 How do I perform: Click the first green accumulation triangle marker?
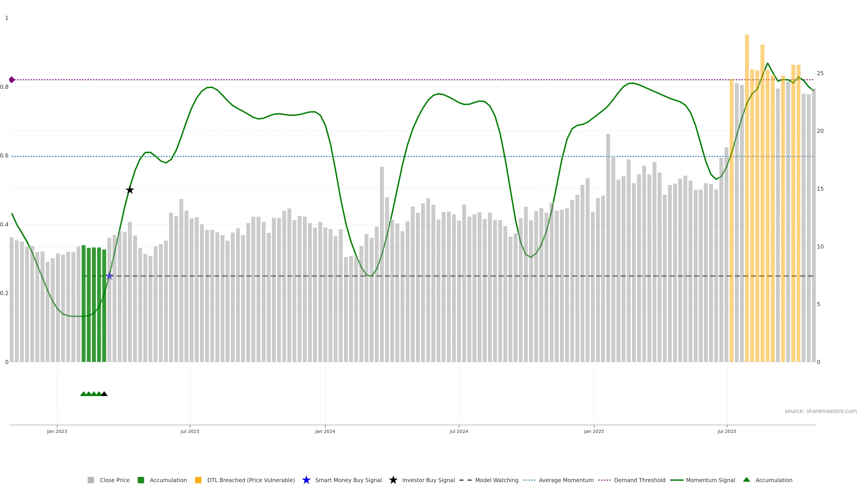(83, 394)
